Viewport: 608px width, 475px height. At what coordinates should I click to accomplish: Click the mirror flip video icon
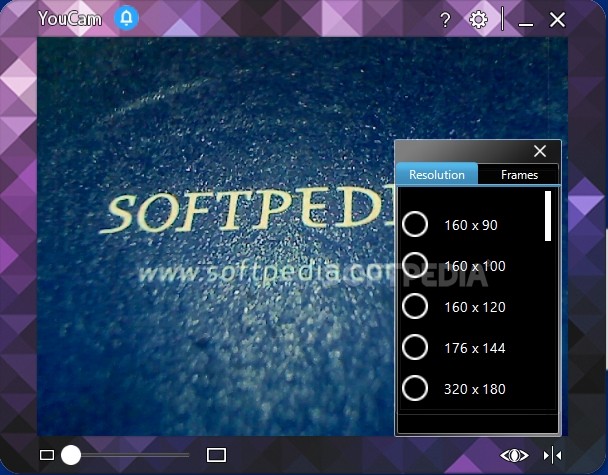[553, 455]
